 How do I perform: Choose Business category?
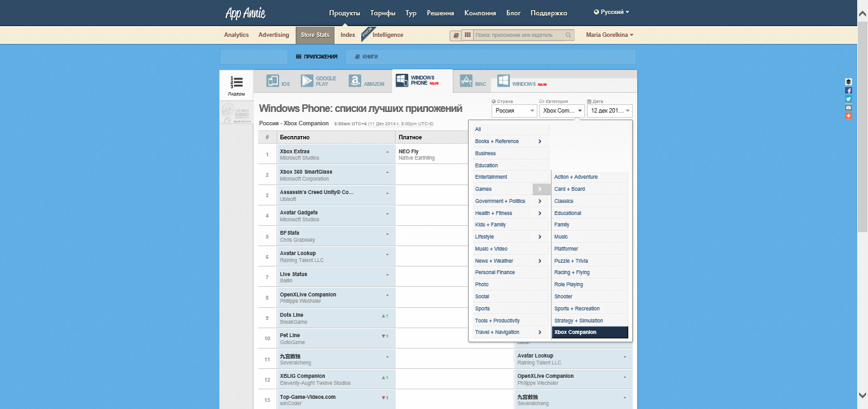(511, 153)
